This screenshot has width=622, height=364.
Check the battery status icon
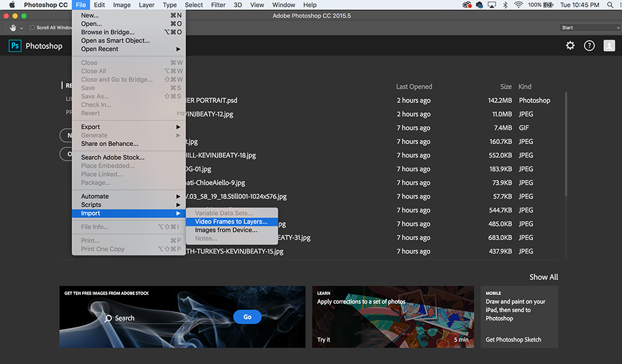[548, 5]
